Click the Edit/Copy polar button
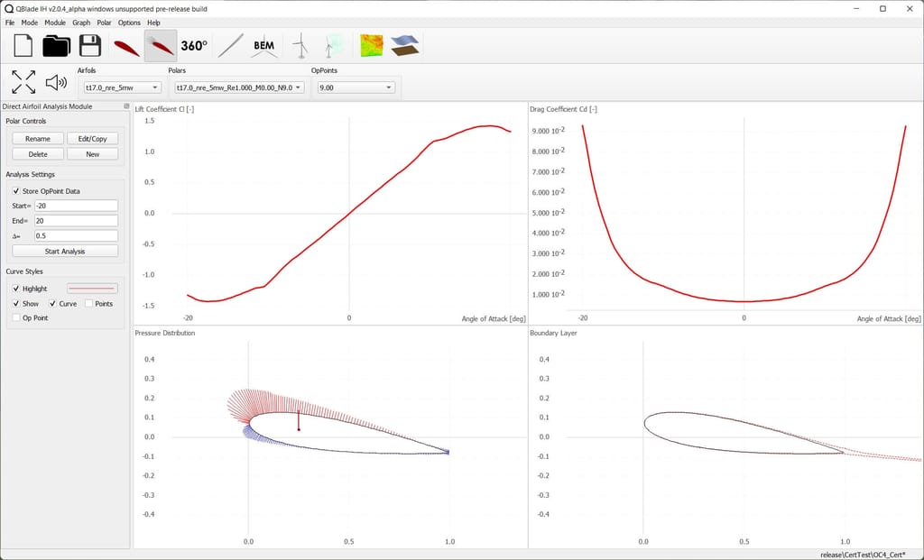The image size is (924, 560). point(93,138)
